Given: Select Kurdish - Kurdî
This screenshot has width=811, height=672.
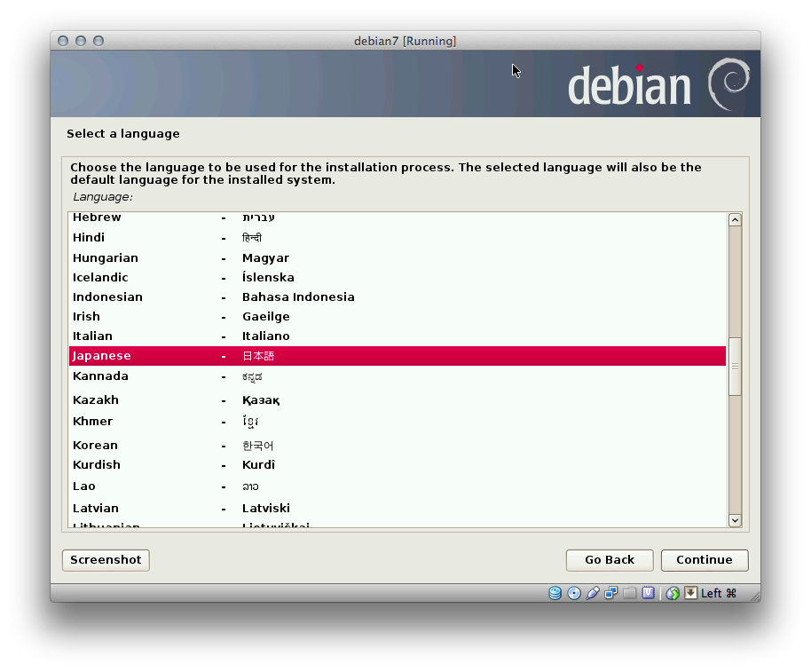Looking at the screenshot, I should tap(398, 465).
